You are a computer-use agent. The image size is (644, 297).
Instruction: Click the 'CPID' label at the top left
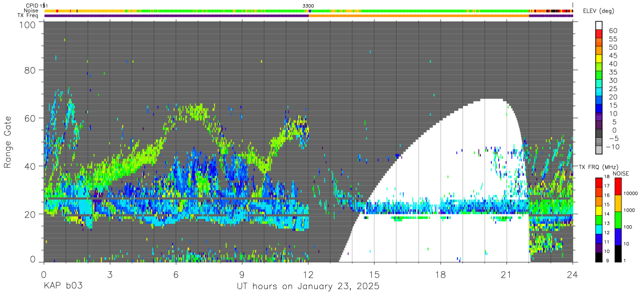(32, 5)
